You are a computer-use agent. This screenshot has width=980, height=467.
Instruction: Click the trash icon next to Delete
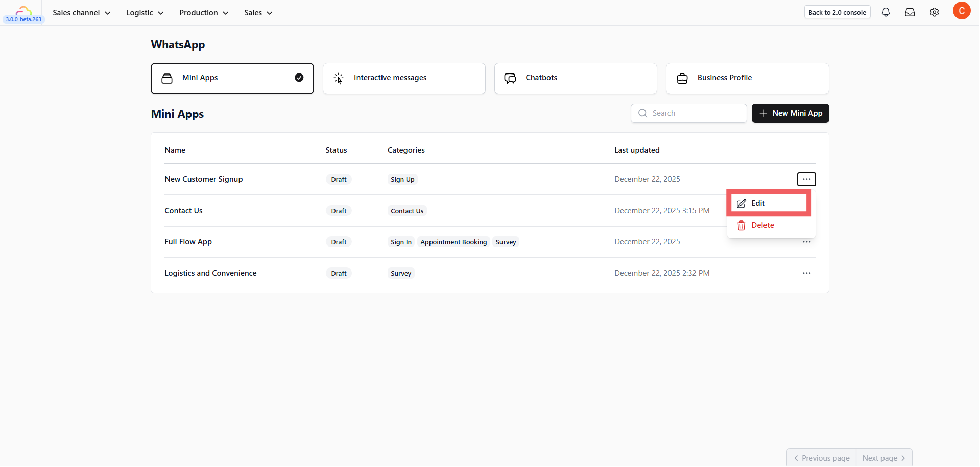pyautogui.click(x=742, y=225)
